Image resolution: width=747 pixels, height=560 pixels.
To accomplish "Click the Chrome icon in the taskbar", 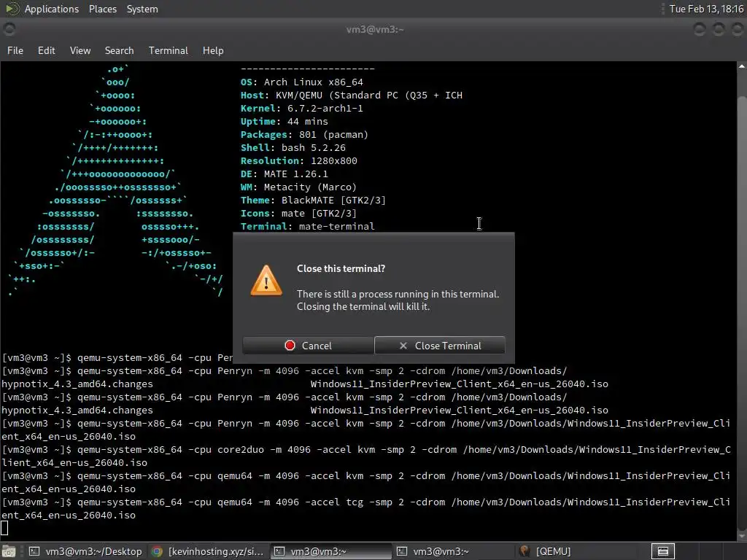I will click(x=157, y=551).
